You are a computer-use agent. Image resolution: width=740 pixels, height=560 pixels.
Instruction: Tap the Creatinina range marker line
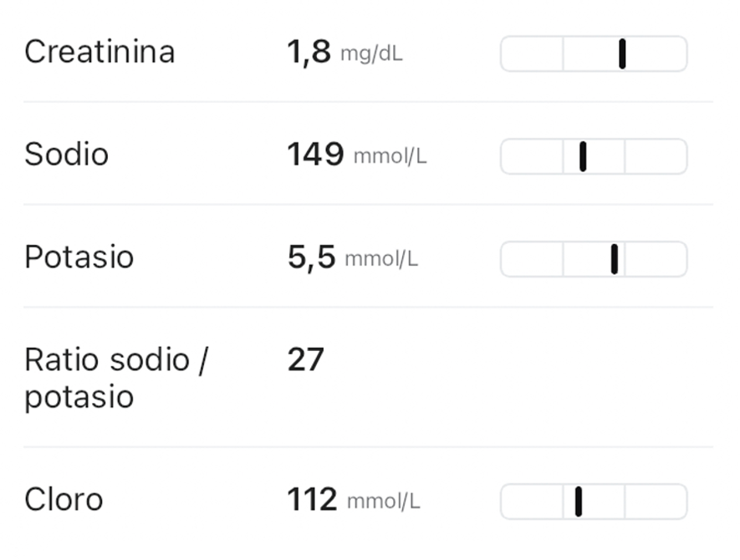coord(622,53)
